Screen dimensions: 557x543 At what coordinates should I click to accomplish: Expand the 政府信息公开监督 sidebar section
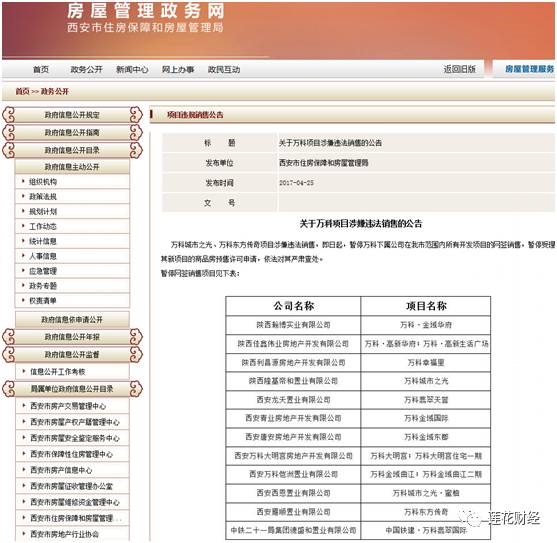click(72, 354)
